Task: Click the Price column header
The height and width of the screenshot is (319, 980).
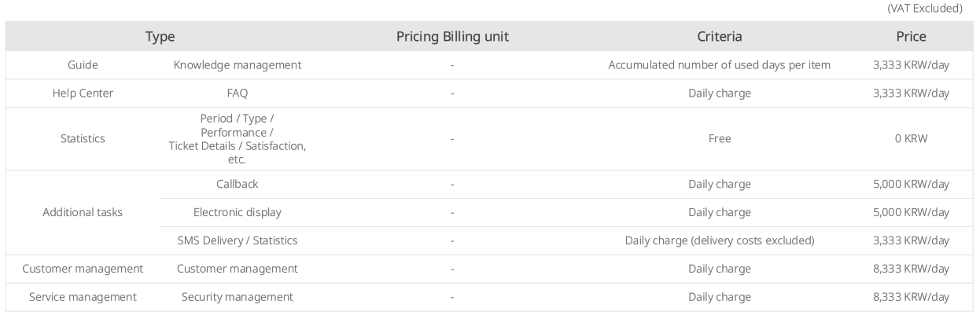Action: click(910, 36)
